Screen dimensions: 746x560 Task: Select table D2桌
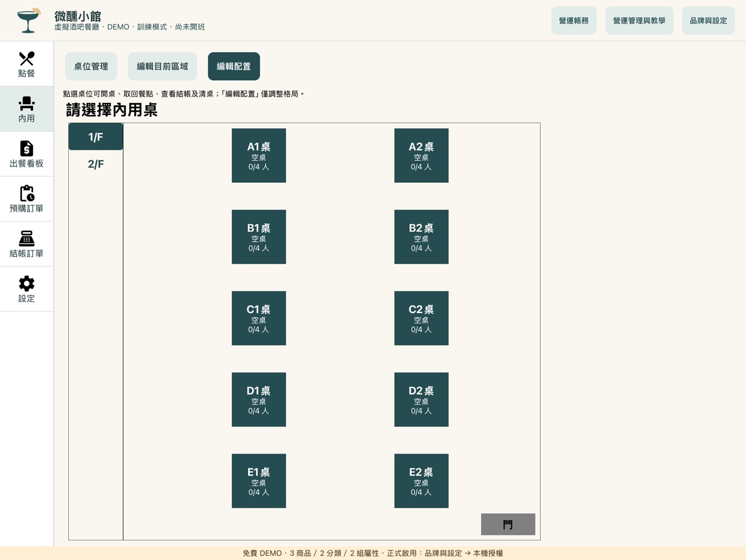coord(422,400)
